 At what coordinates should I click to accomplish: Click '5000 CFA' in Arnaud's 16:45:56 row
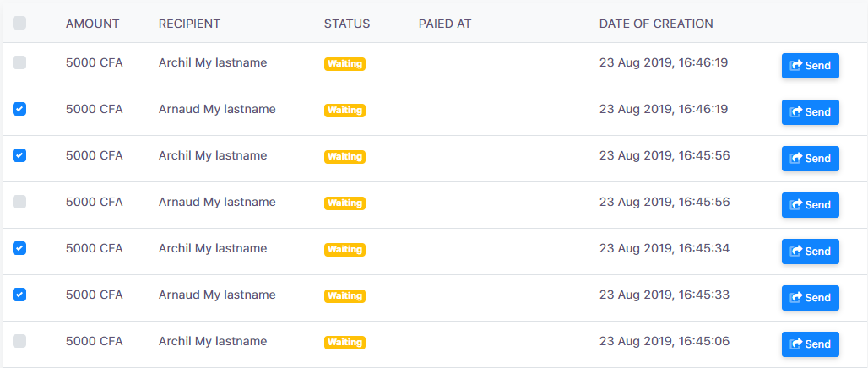[x=94, y=203]
